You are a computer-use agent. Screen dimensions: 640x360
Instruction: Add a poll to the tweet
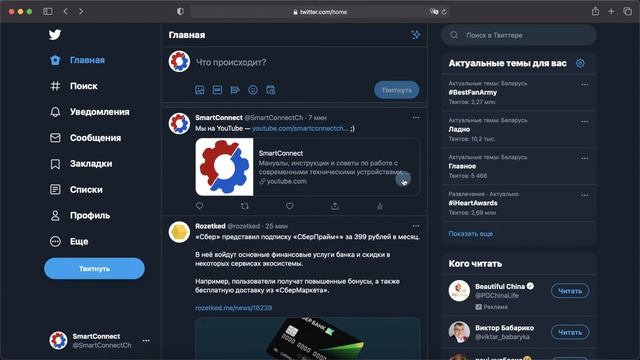pos(235,90)
